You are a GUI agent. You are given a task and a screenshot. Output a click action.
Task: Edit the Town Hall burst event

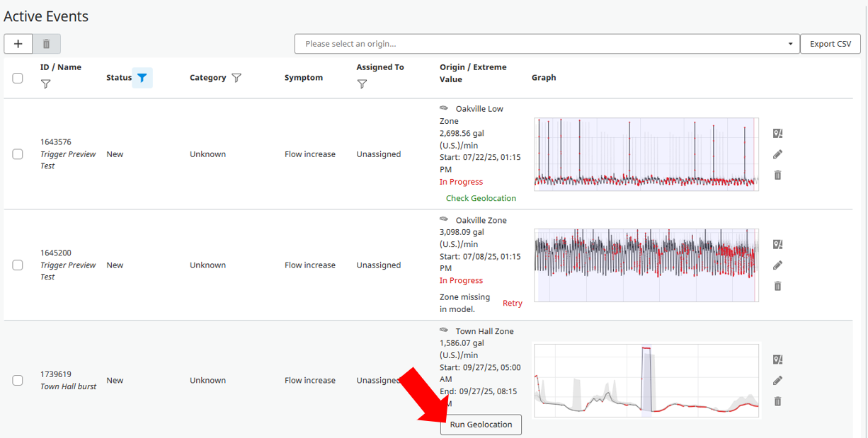777,381
